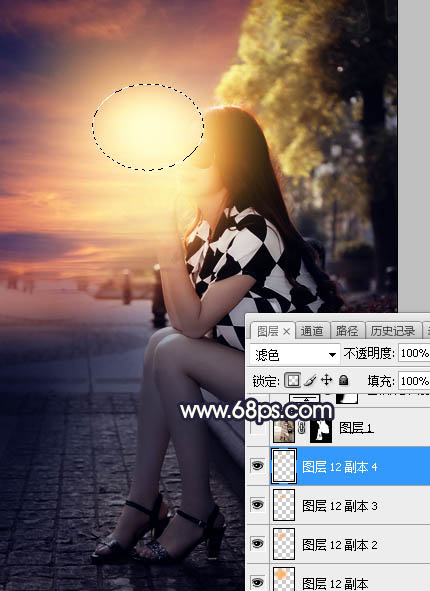This screenshot has height=591, width=430.
Task: Switch to the 路径 (Paths) tab
Action: [x=347, y=331]
